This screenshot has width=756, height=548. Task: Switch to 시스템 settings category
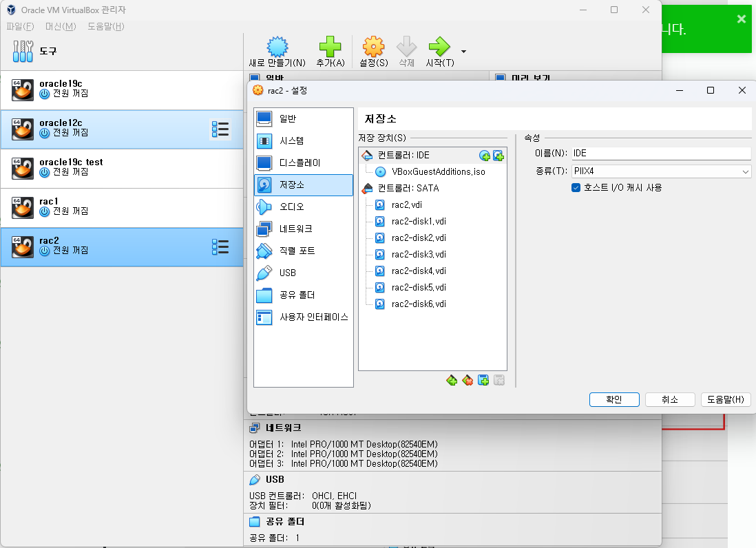(303, 140)
